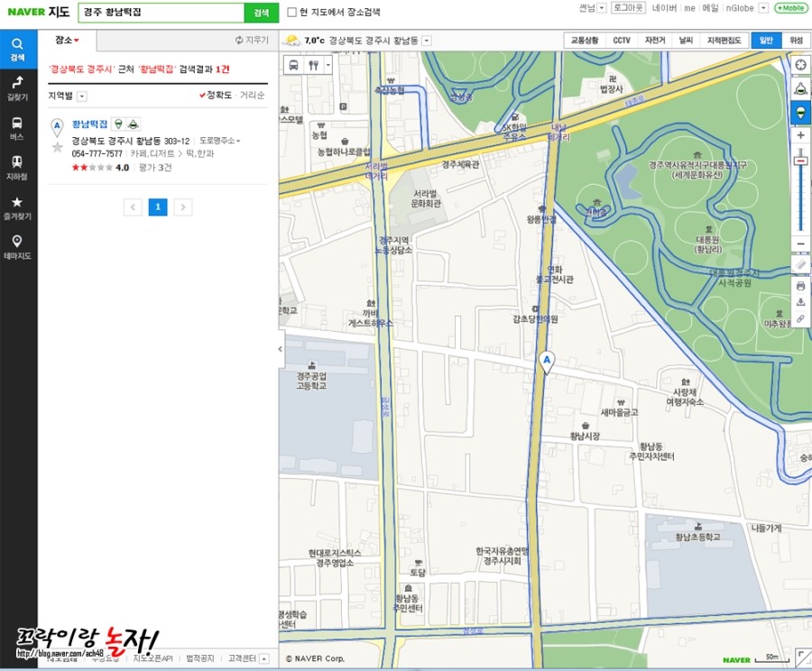Go to previous results page
The height and width of the screenshot is (671, 812).
(133, 207)
